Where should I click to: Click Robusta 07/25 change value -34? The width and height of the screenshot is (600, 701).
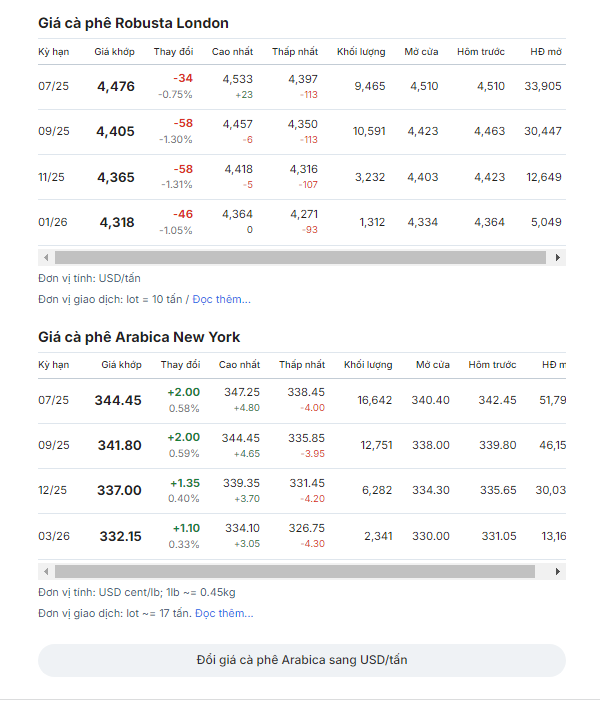(183, 78)
